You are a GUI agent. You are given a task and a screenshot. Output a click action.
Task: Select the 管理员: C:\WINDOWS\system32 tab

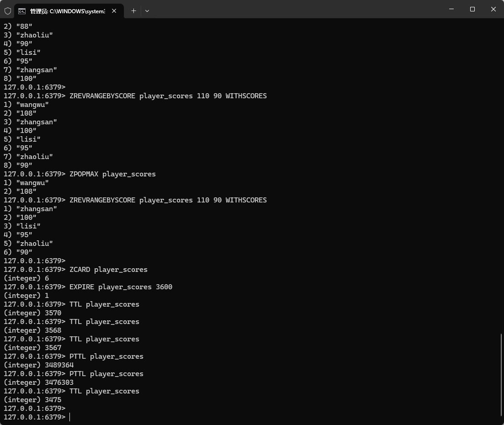point(67,11)
